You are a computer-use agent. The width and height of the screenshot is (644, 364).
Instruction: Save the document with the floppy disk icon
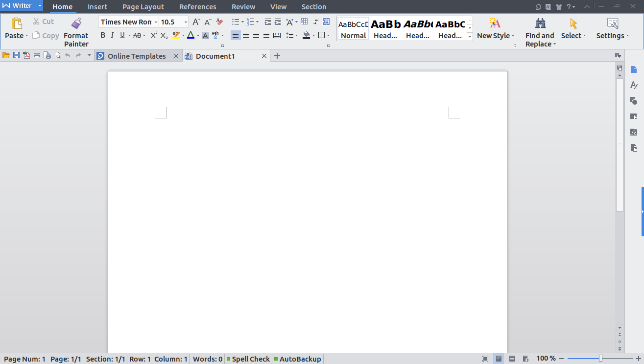[x=16, y=56]
